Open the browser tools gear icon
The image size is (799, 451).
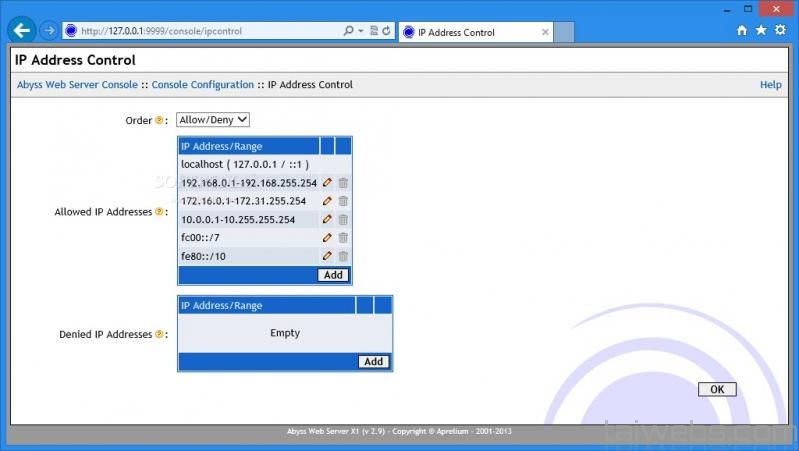pos(779,31)
